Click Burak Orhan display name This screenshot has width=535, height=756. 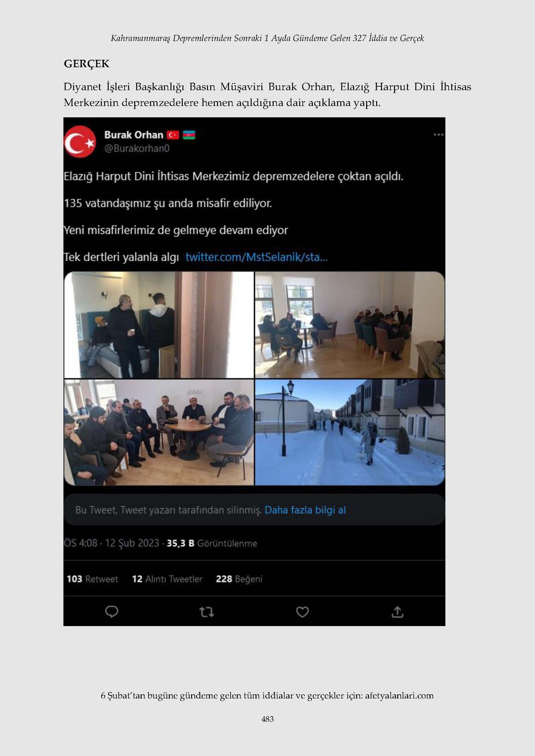point(134,135)
